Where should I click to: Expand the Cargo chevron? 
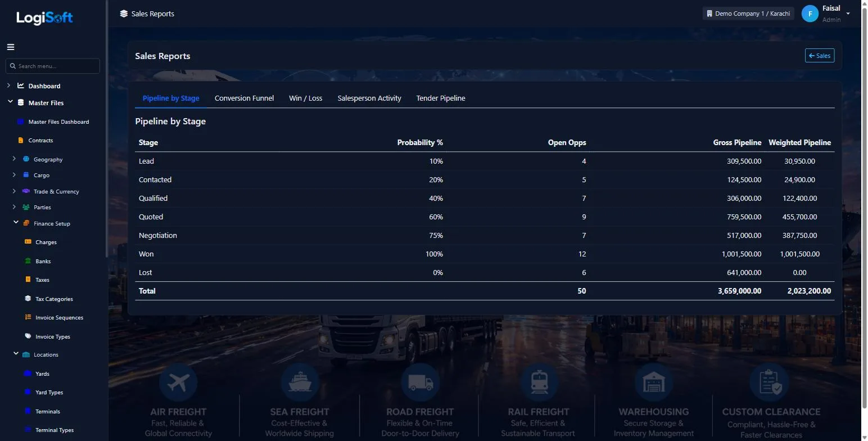point(14,175)
